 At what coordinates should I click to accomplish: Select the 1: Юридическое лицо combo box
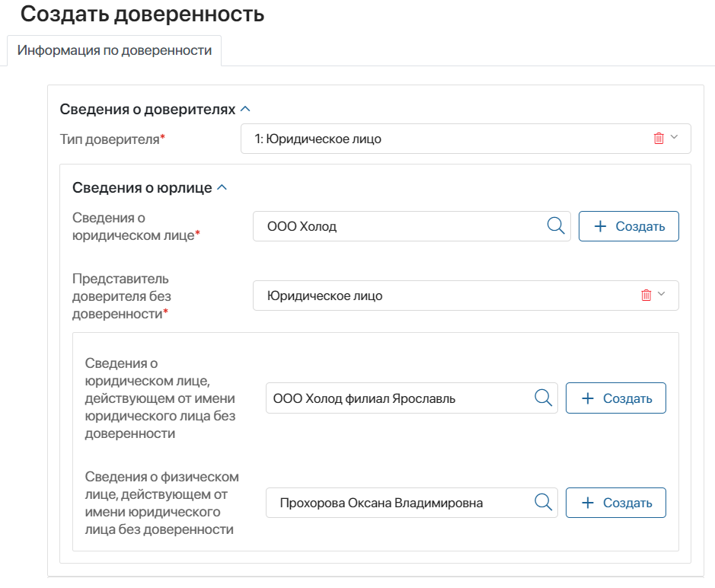click(x=442, y=139)
